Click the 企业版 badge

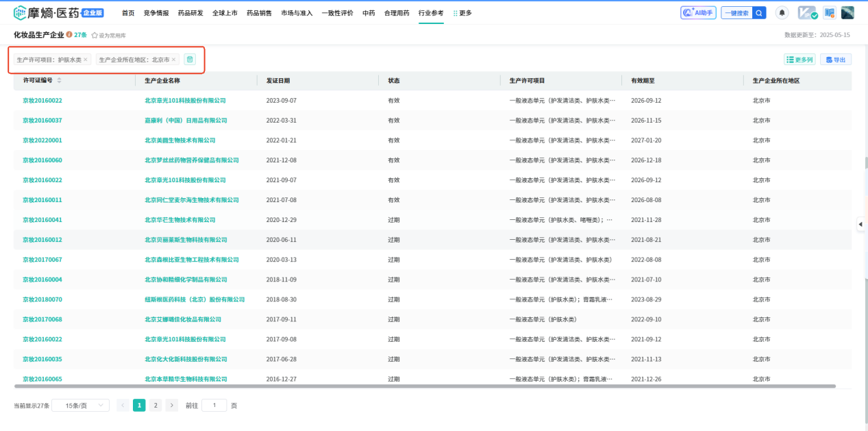(x=92, y=12)
